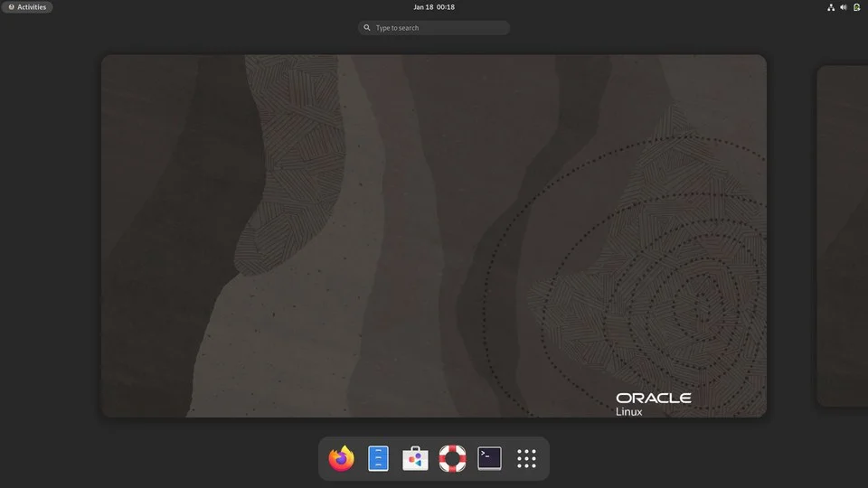Click the search magnifier icon

(366, 28)
